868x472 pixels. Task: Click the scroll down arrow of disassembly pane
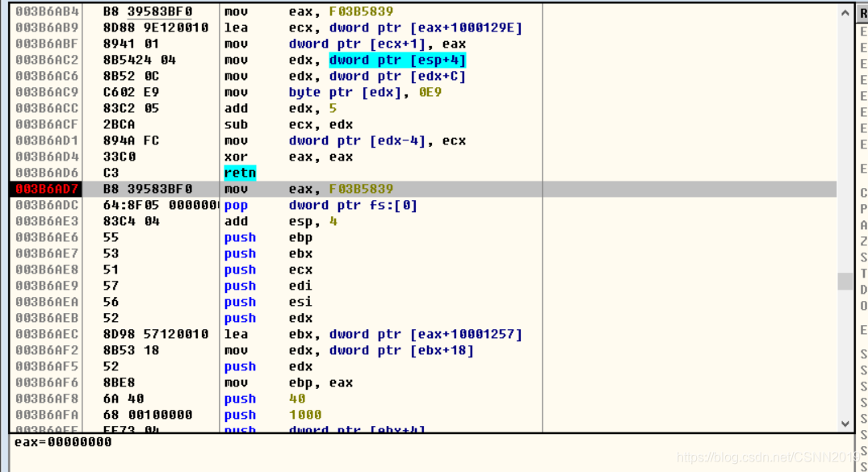[845, 424]
